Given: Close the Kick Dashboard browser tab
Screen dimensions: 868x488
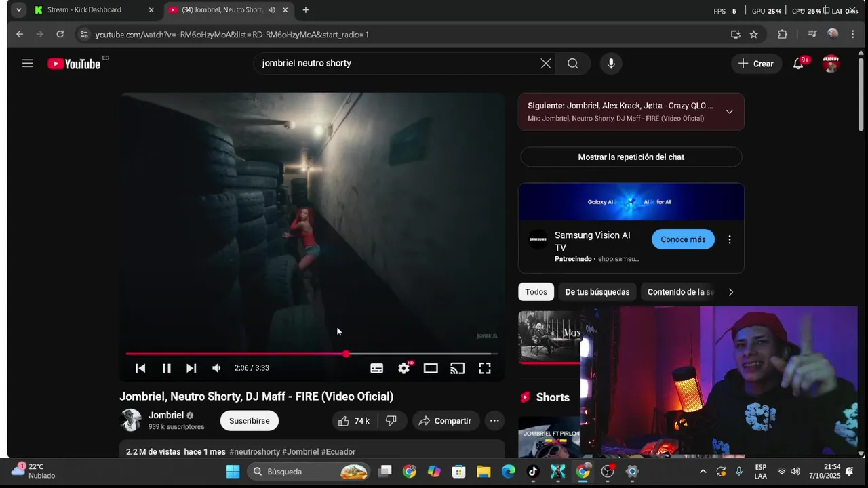Looking at the screenshot, I should 151,10.
